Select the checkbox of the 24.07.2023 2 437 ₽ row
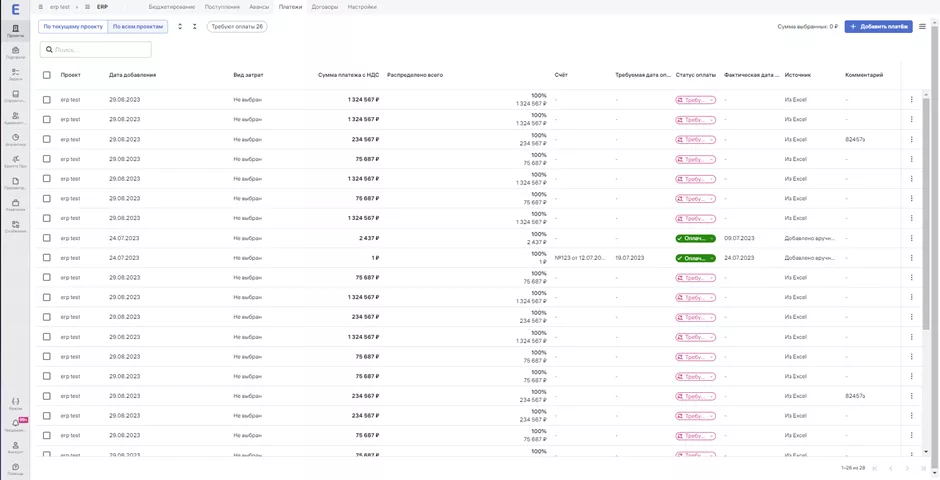Image resolution: width=940 pixels, height=480 pixels. [x=46, y=238]
